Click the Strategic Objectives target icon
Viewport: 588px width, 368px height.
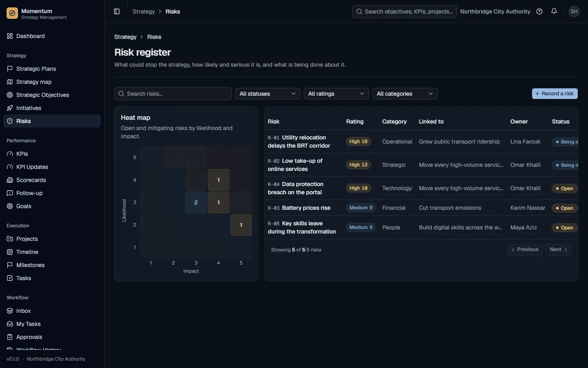tap(10, 95)
